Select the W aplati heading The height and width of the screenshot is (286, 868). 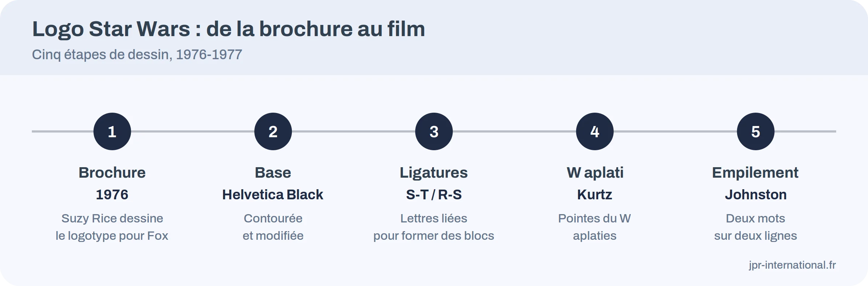[x=595, y=173]
